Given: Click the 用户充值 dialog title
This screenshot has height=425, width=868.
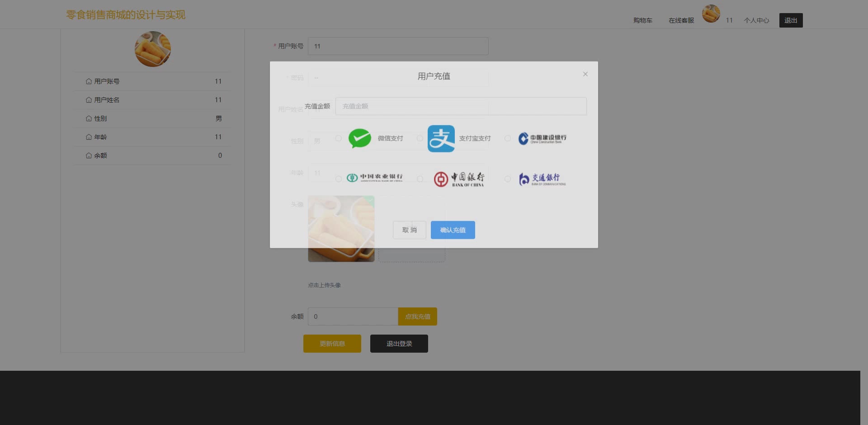Looking at the screenshot, I should tap(434, 76).
